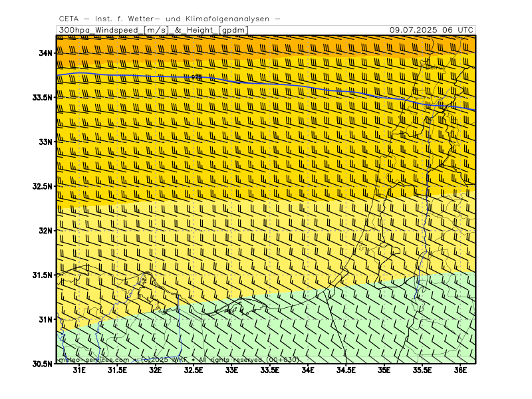Click the 30.5N latitude label
Image resolution: width=532 pixels, height=399 pixels.
43,364
